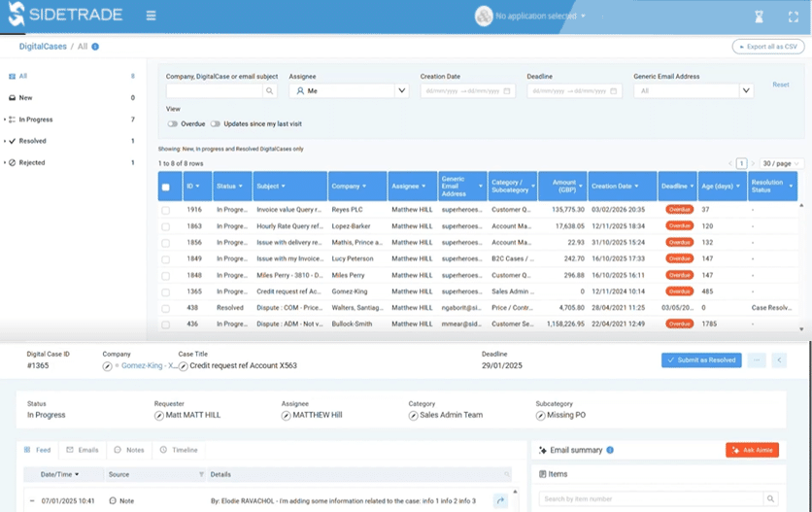Click the Details column search icon

tap(506, 475)
